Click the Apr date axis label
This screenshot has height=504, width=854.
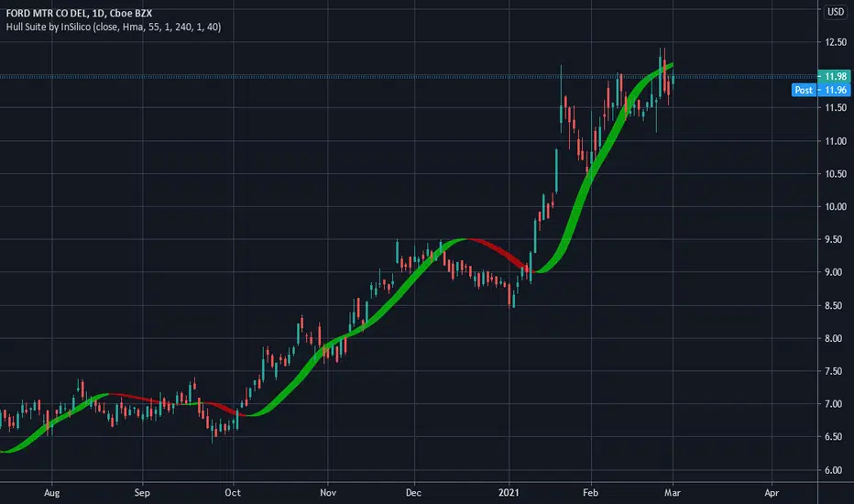(772, 493)
